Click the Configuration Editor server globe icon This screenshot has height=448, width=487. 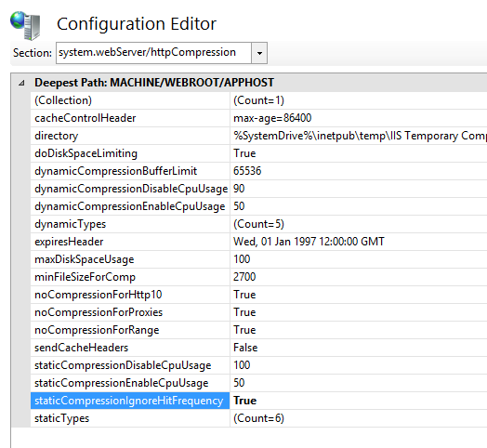point(25,25)
